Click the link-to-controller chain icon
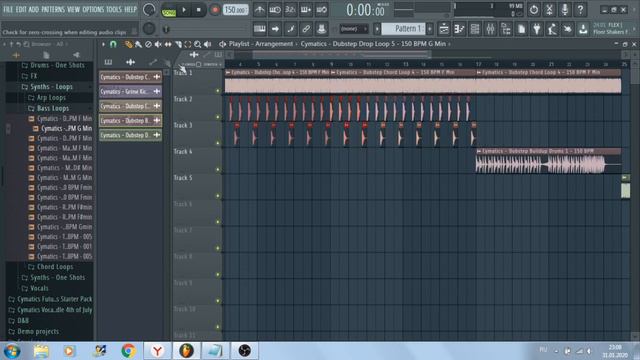The height and width of the screenshot is (360, 640). pyautogui.click(x=306, y=29)
